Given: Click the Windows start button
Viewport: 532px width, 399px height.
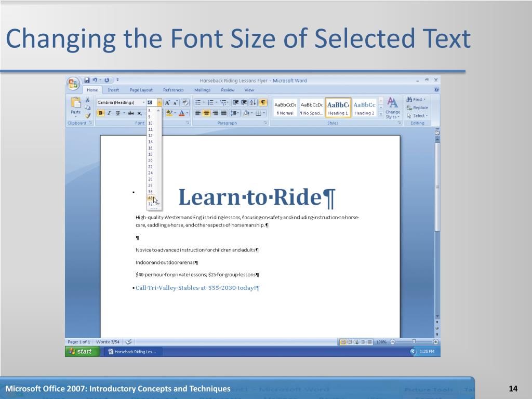Looking at the screenshot, I should click(82, 352).
